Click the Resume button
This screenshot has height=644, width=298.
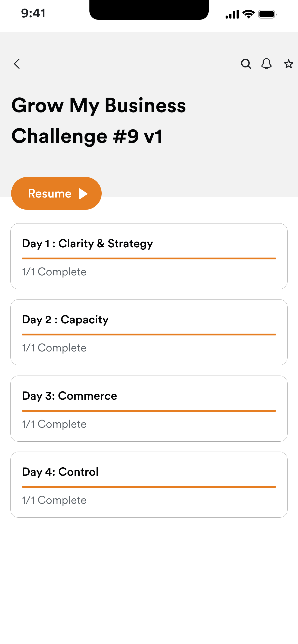(56, 193)
